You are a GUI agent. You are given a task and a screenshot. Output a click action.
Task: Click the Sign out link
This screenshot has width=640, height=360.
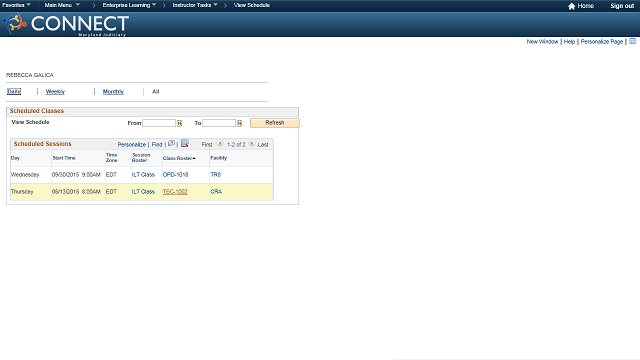[622, 6]
